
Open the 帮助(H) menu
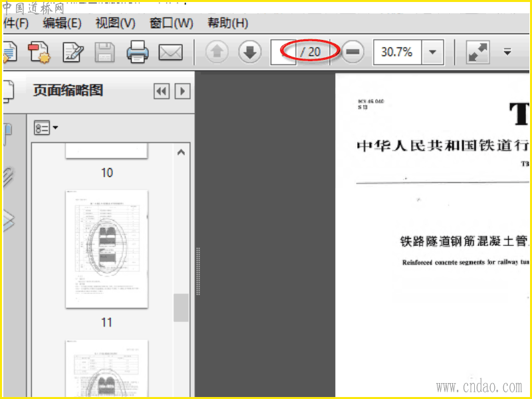(227, 23)
